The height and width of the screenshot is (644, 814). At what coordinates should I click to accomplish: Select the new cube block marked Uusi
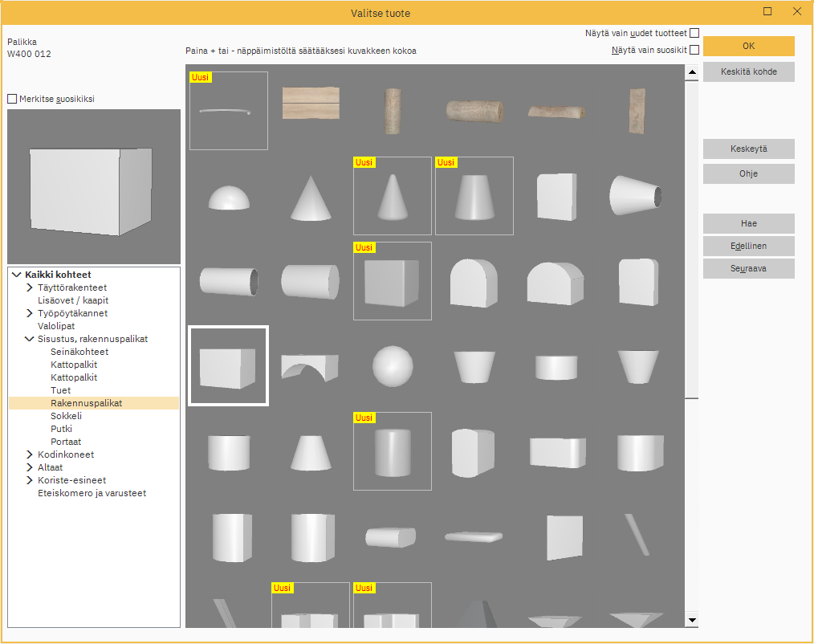coord(393,282)
